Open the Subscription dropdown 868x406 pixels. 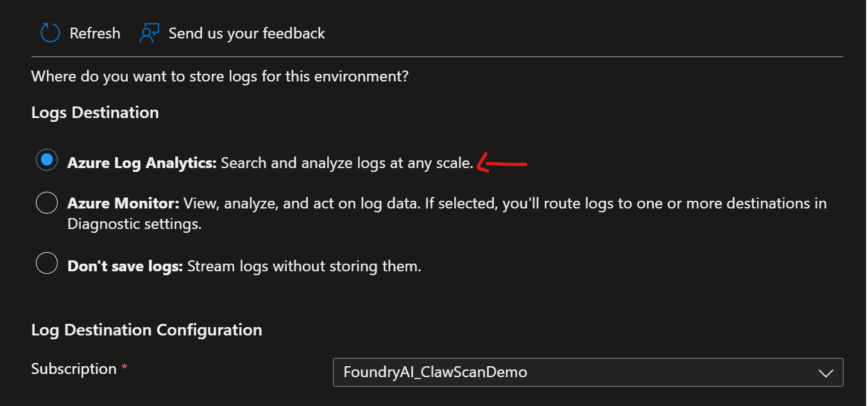click(588, 372)
